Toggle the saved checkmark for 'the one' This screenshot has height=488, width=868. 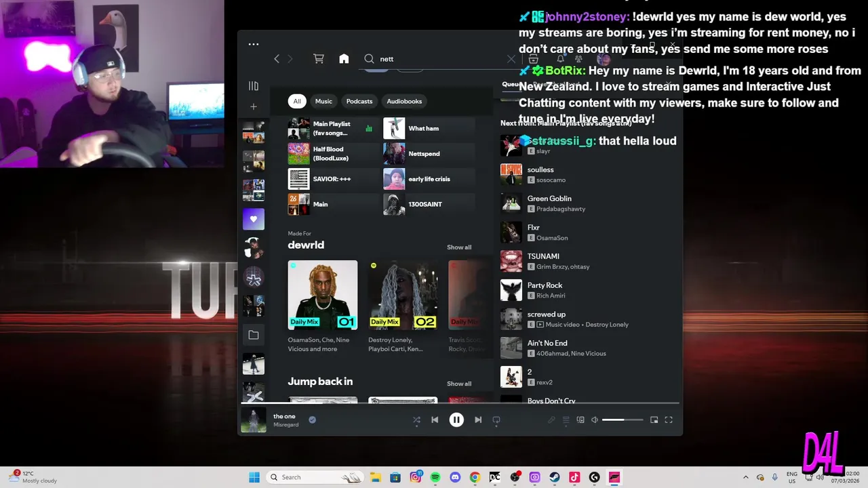click(312, 420)
